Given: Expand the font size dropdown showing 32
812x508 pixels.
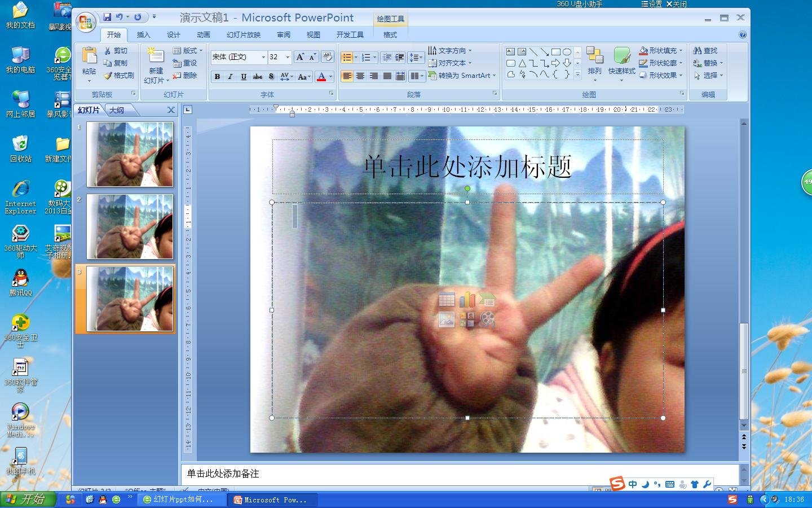Looking at the screenshot, I should [288, 57].
